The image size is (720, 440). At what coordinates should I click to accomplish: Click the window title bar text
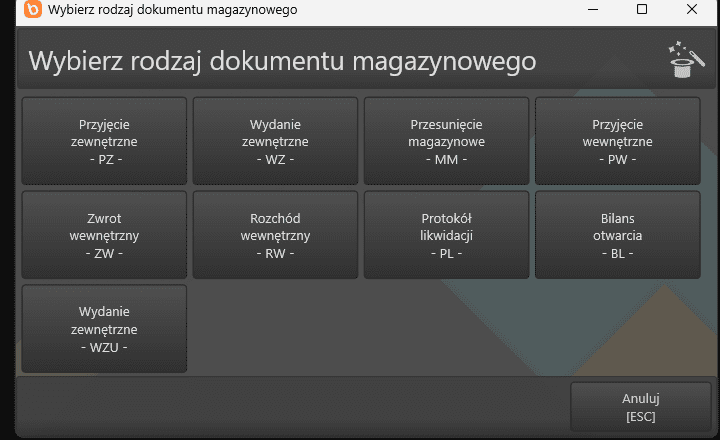(172, 10)
